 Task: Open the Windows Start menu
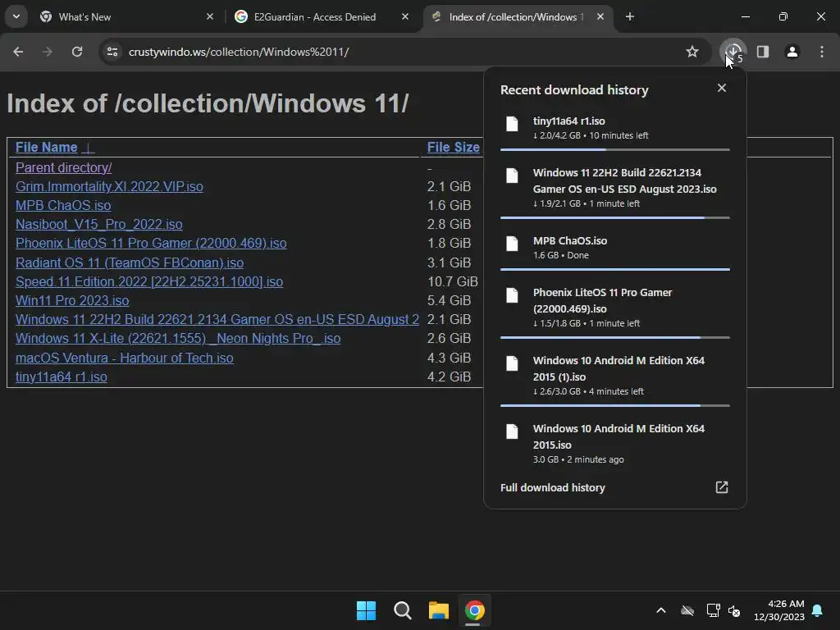pyautogui.click(x=367, y=610)
